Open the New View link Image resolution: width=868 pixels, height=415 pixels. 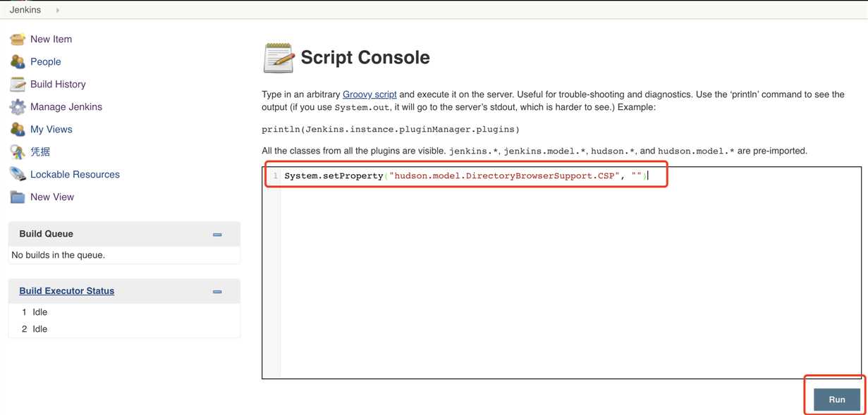click(52, 197)
